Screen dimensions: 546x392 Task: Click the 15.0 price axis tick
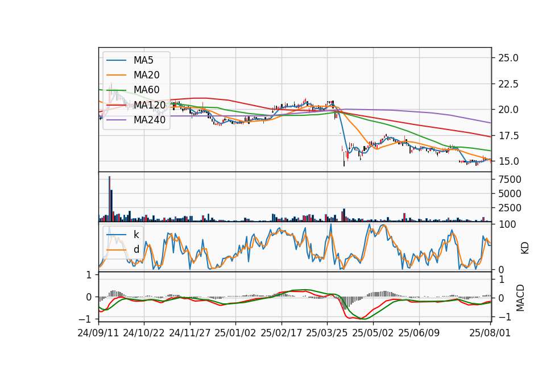tap(508, 161)
